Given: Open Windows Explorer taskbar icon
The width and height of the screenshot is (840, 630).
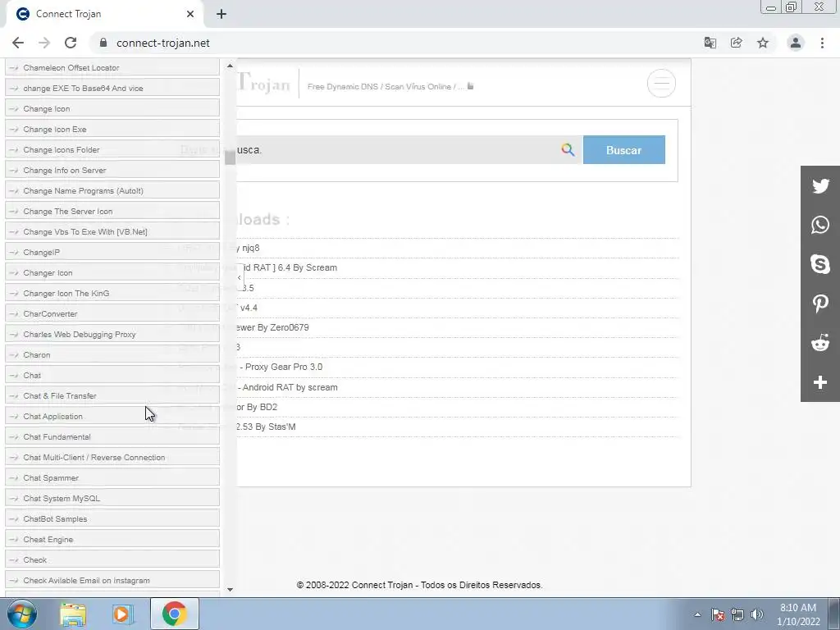Looking at the screenshot, I should (73, 614).
